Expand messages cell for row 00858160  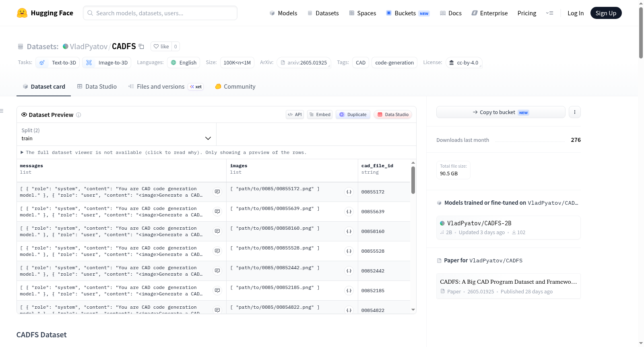coord(217,231)
